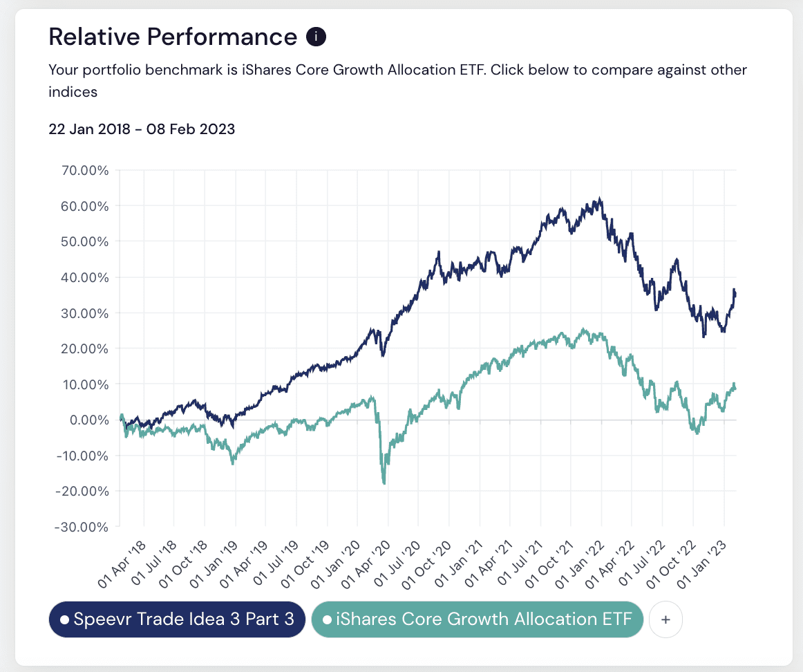Click the date range 22 Jan 2018 - 08 Feb 2023
This screenshot has height=672, width=803.
click(142, 129)
